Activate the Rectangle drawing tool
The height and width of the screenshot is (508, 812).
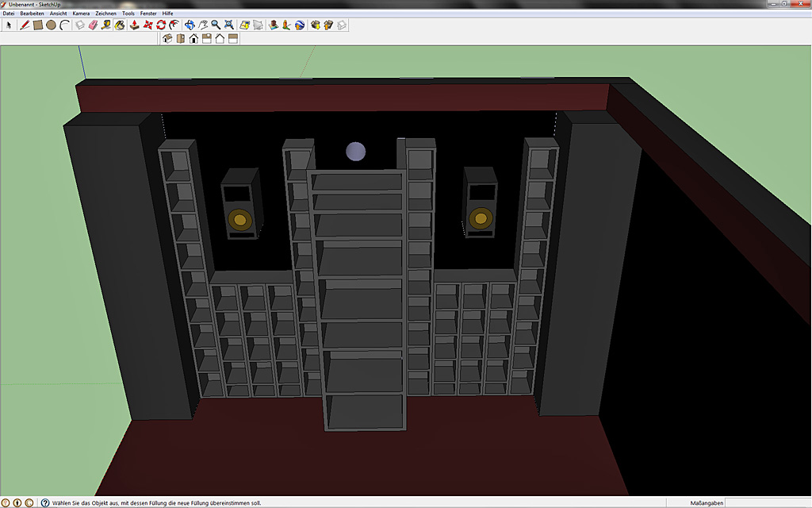click(37, 25)
